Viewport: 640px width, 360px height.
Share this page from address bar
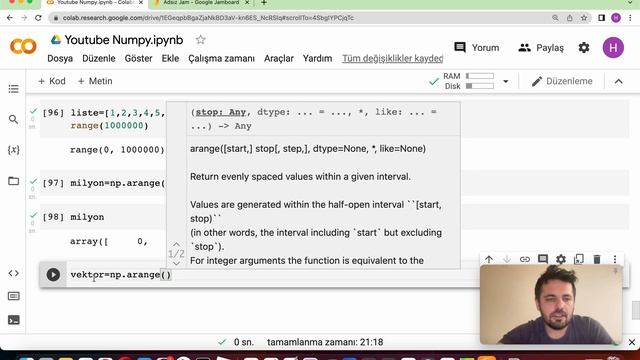click(570, 18)
